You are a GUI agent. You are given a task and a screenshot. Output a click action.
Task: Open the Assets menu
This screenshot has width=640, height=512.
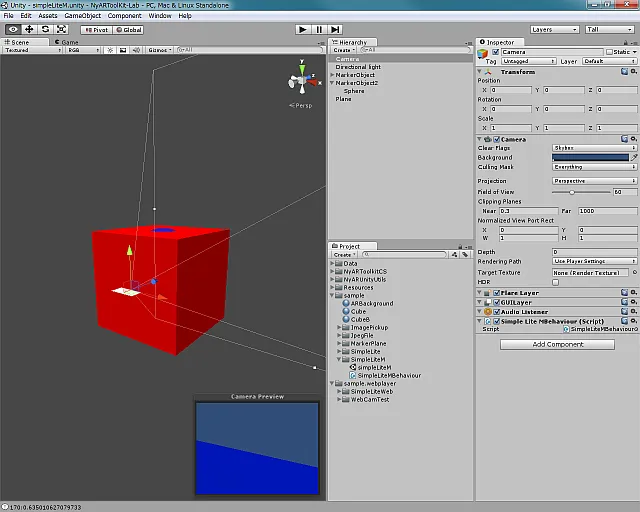tap(48, 16)
